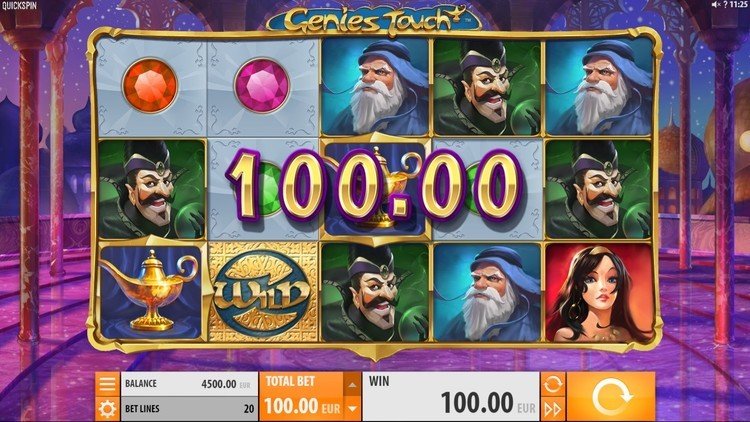Activate fast-forward turbo spin icon
750x422 pixels.
pos(552,410)
